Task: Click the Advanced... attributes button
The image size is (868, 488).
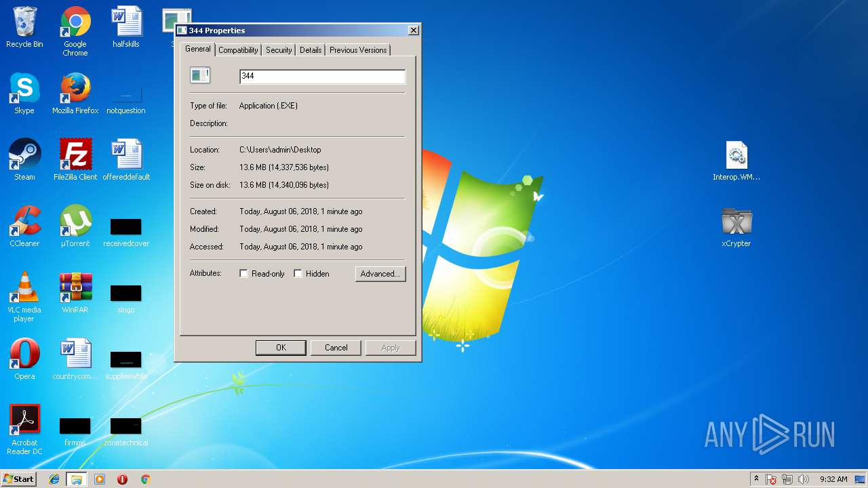Action: (x=380, y=274)
